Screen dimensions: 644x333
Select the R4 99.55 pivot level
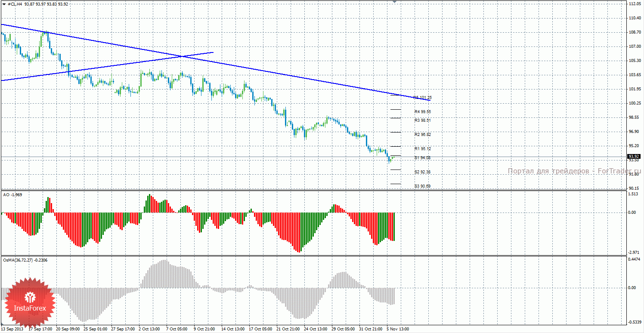click(422, 112)
